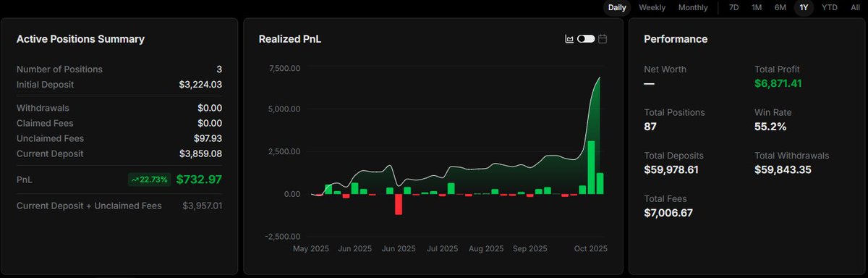Set time range to 1M
This screenshot has height=278, width=868.
click(757, 7)
